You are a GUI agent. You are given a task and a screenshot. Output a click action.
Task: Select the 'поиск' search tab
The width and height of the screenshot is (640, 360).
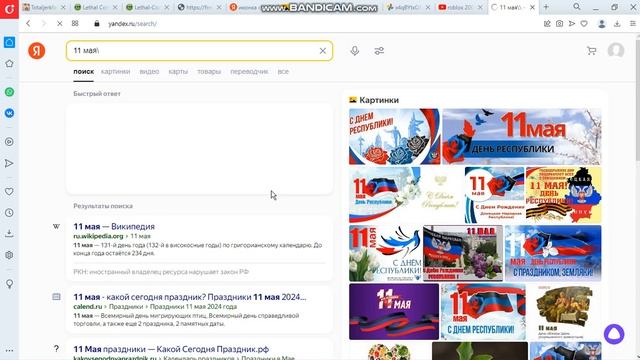(84, 71)
